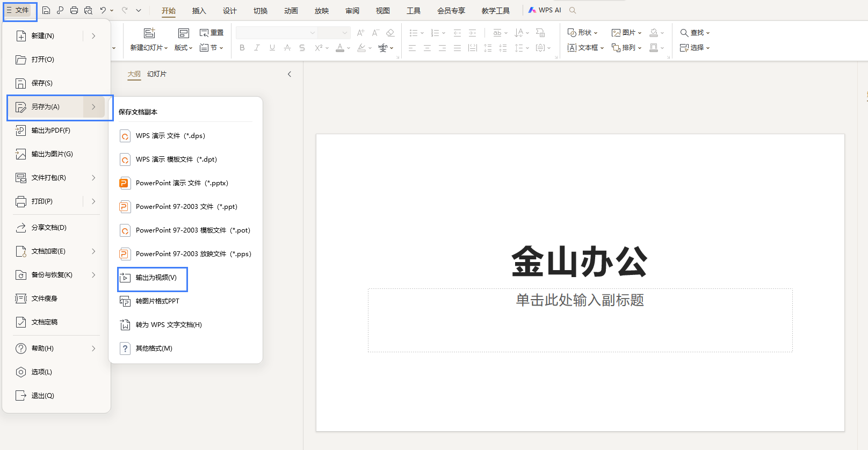The height and width of the screenshot is (450, 868).
Task: Click the align right icon
Action: [442, 48]
